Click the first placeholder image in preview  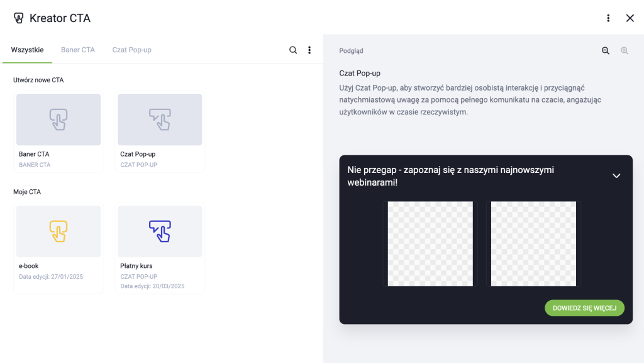point(430,244)
